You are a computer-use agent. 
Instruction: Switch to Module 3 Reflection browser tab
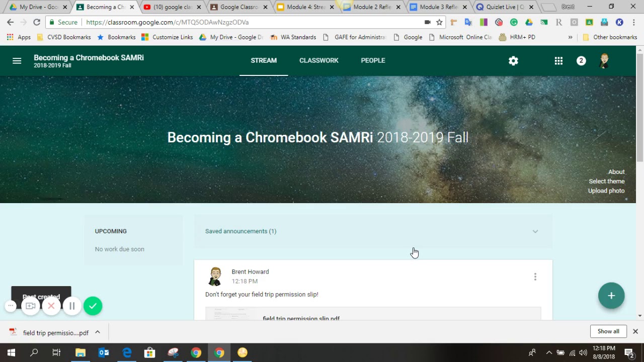pos(439,7)
